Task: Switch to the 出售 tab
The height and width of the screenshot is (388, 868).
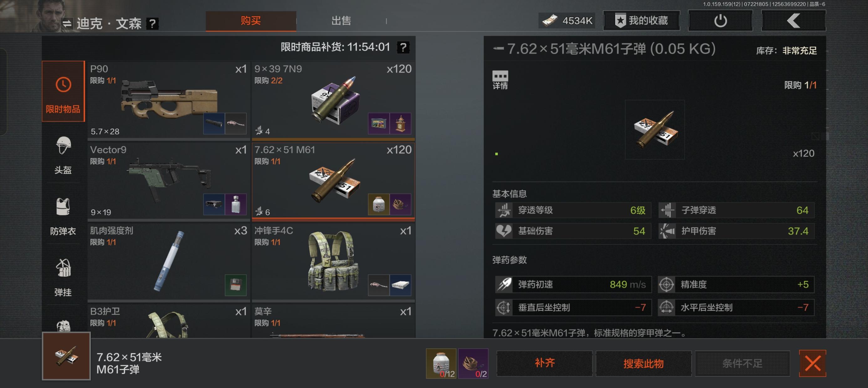Action: 341,21
